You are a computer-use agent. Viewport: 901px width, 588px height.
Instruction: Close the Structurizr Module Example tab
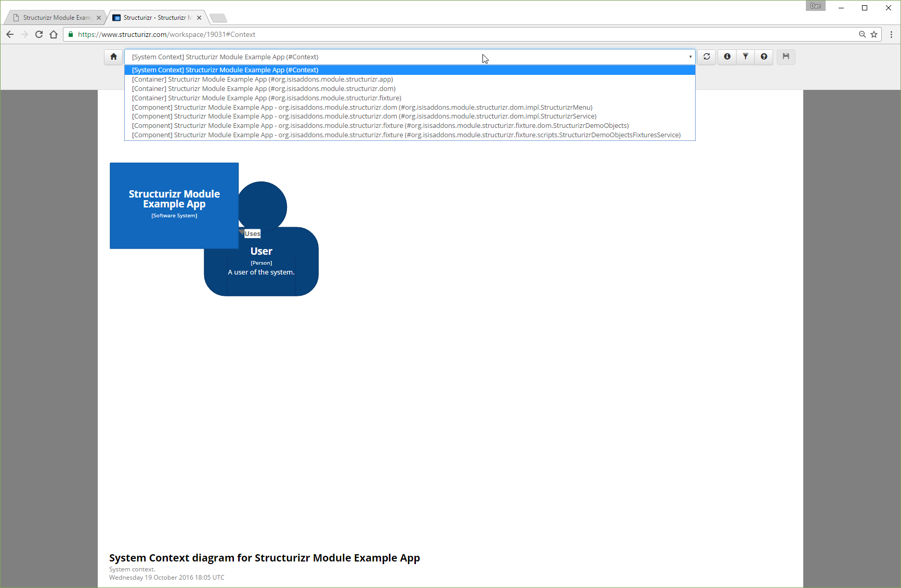click(99, 18)
